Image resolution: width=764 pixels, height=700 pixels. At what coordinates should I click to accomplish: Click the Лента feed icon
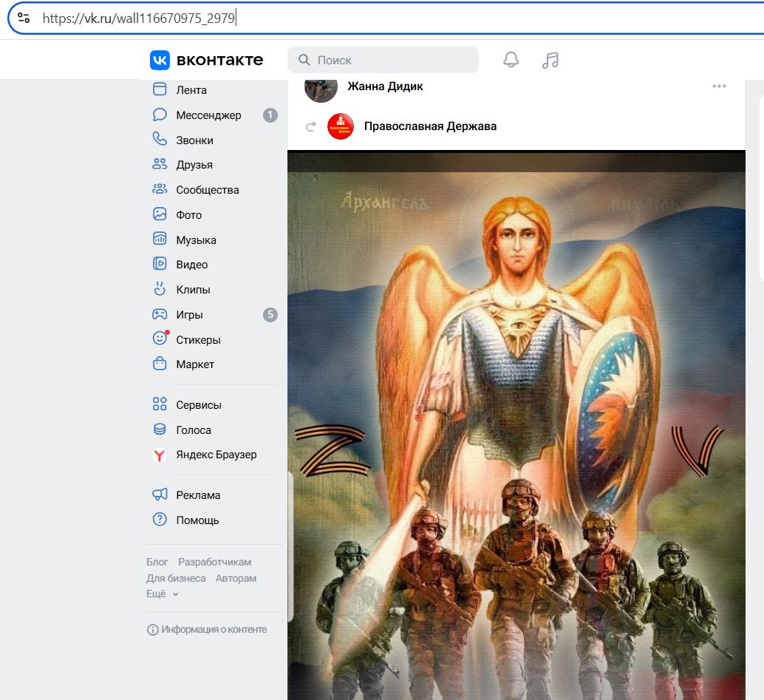[160, 89]
